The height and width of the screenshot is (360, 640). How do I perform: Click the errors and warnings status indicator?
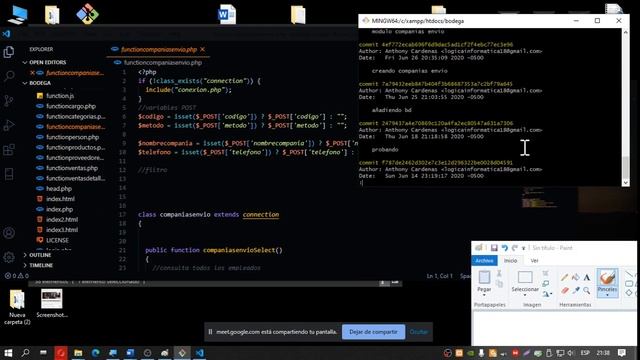pyautogui.click(x=16, y=276)
